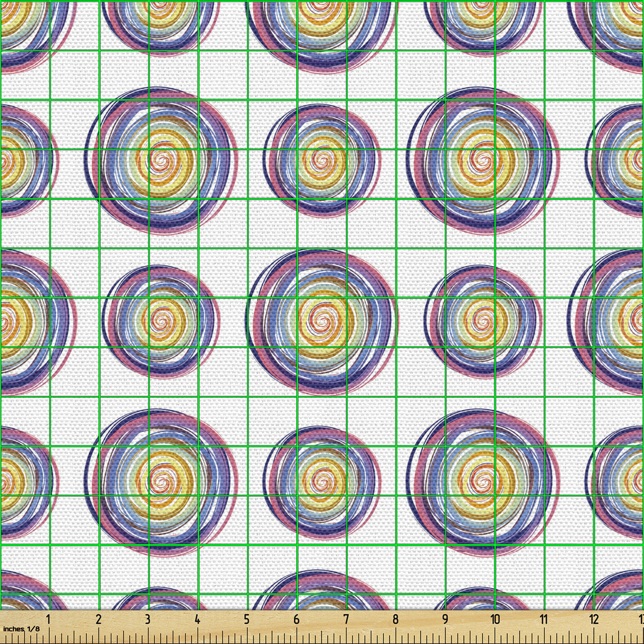Image resolution: width=644 pixels, height=644 pixels.
Task: Select ruler mark number 8
Action: (395, 619)
